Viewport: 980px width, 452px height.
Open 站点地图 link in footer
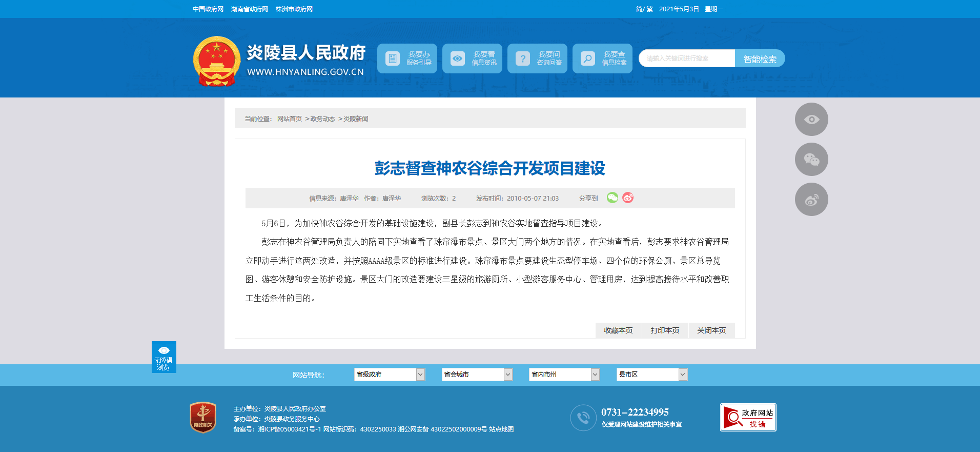coord(501,429)
